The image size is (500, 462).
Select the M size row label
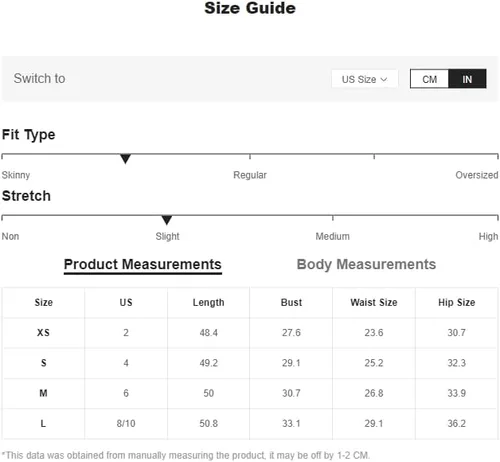[43, 393]
